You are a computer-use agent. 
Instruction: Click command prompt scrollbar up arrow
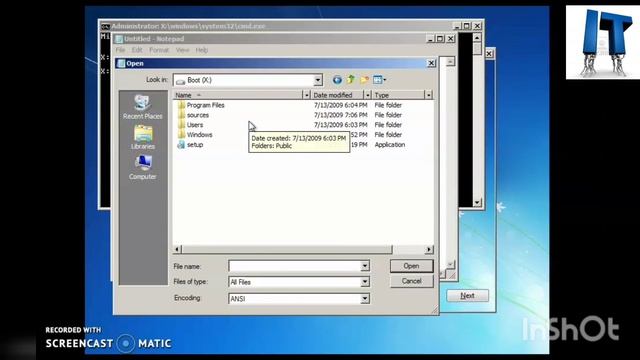click(x=477, y=38)
